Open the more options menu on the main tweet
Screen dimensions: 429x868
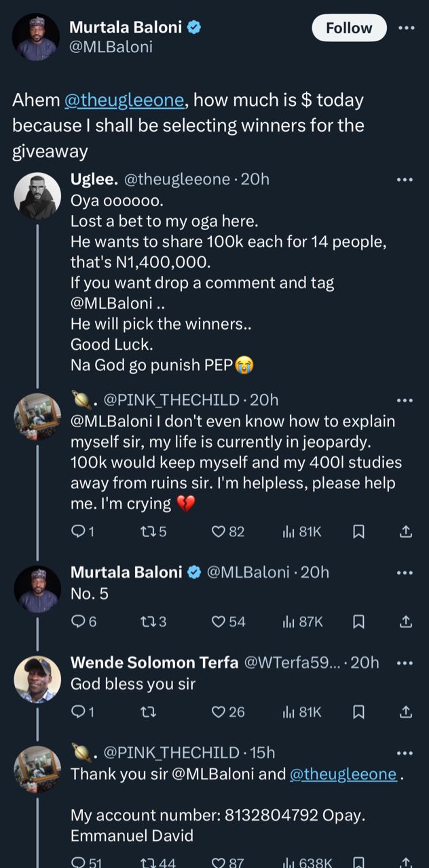[407, 28]
